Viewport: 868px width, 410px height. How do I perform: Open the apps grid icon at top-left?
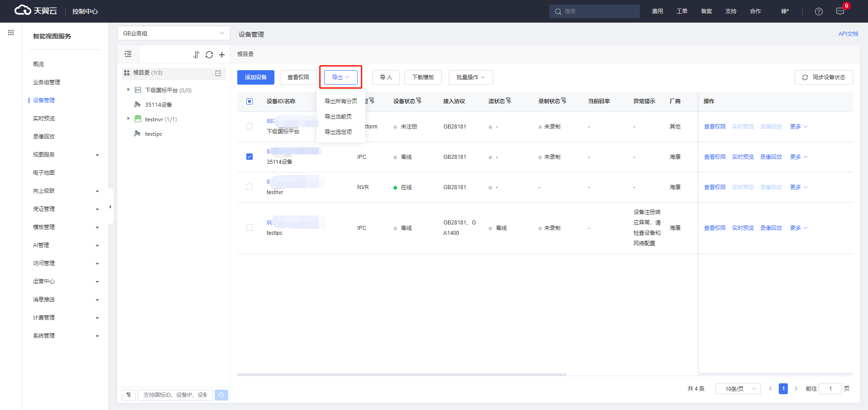11,33
